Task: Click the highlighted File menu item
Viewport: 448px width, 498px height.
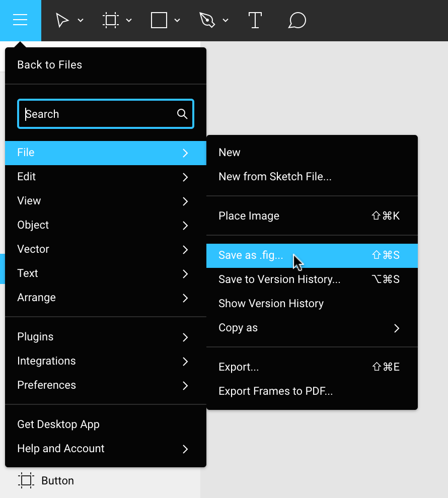Action: 106,153
